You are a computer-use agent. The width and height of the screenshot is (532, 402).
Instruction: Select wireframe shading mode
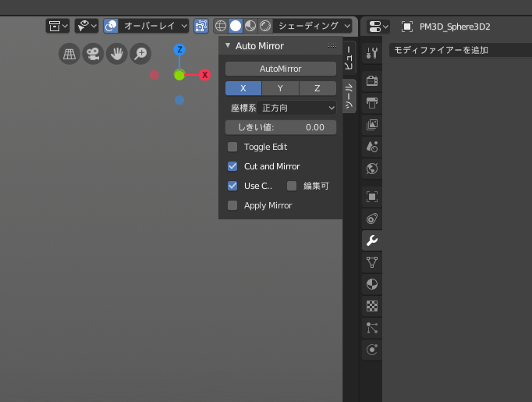pos(221,26)
